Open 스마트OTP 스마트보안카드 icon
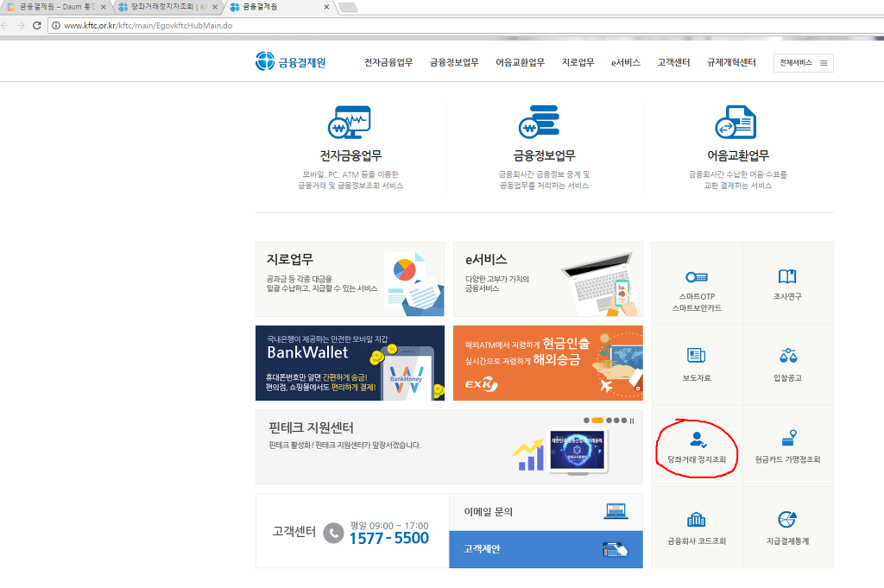This screenshot has width=884, height=588. [696, 276]
